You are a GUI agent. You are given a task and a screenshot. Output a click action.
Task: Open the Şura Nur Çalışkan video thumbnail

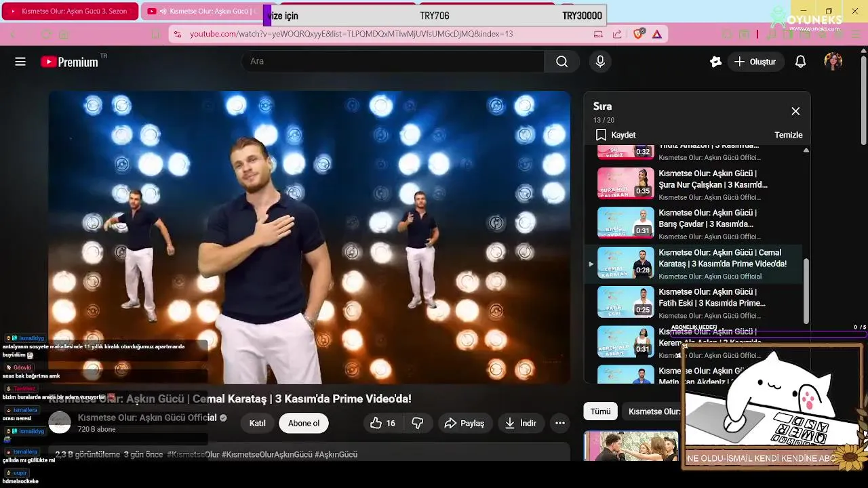(x=625, y=183)
